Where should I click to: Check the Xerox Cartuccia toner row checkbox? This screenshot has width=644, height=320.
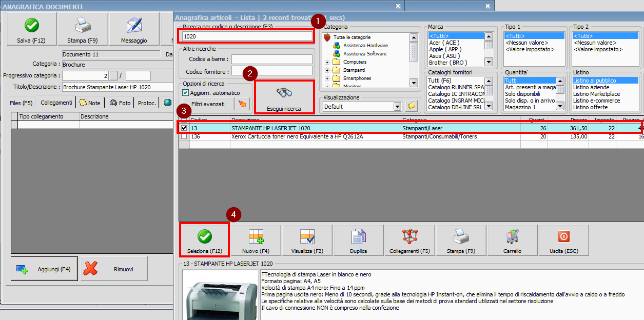pos(184,137)
